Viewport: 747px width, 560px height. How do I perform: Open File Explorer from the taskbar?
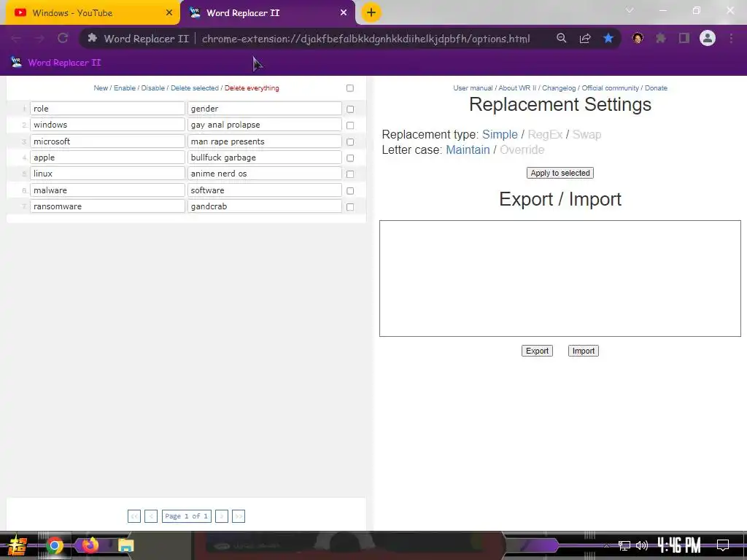tap(125, 545)
